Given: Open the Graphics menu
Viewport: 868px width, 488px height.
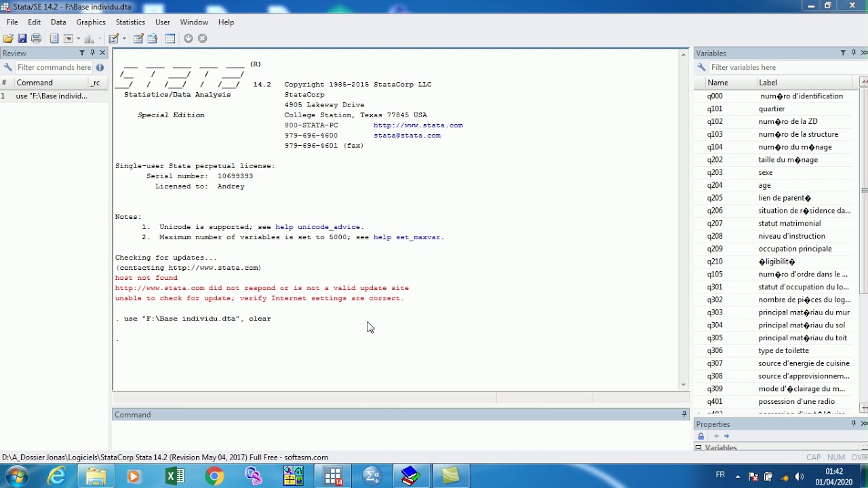Looking at the screenshot, I should (x=91, y=22).
